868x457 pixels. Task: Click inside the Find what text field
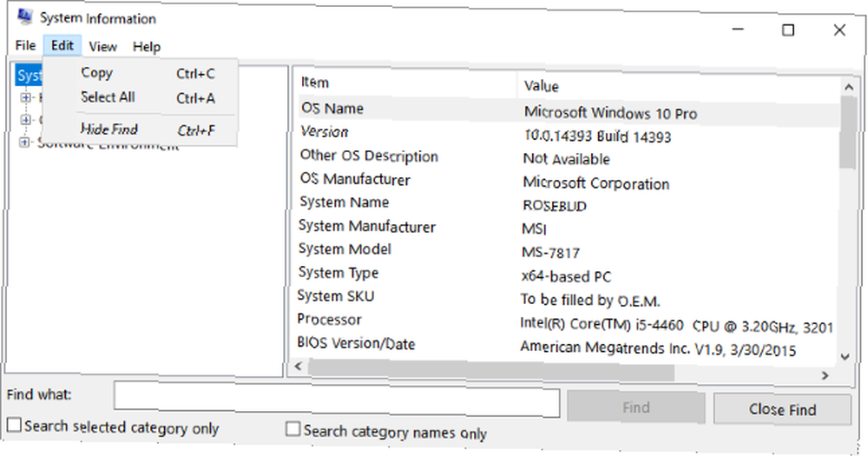coord(337,399)
